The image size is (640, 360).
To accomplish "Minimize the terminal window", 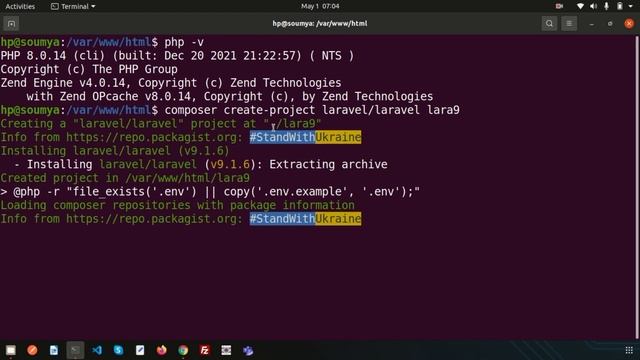I will click(x=591, y=24).
